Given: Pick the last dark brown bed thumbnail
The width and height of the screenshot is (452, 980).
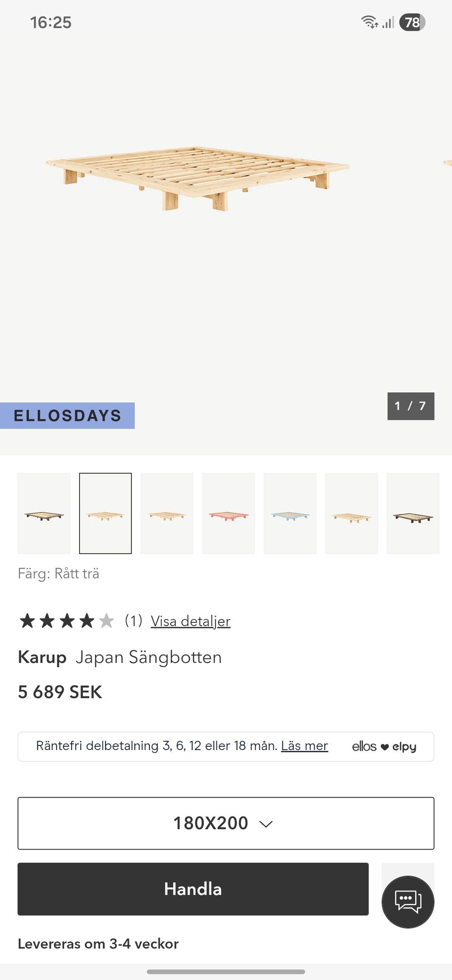Looking at the screenshot, I should pyautogui.click(x=413, y=514).
